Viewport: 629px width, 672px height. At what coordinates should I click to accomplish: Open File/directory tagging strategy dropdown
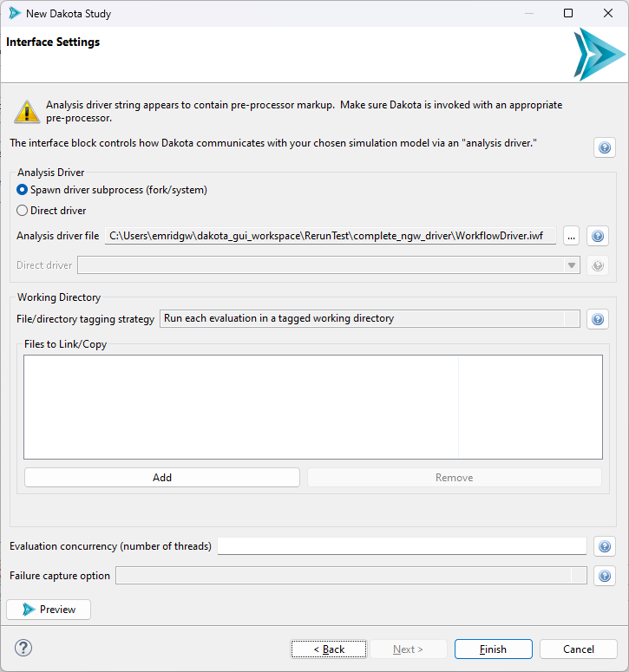pos(370,318)
